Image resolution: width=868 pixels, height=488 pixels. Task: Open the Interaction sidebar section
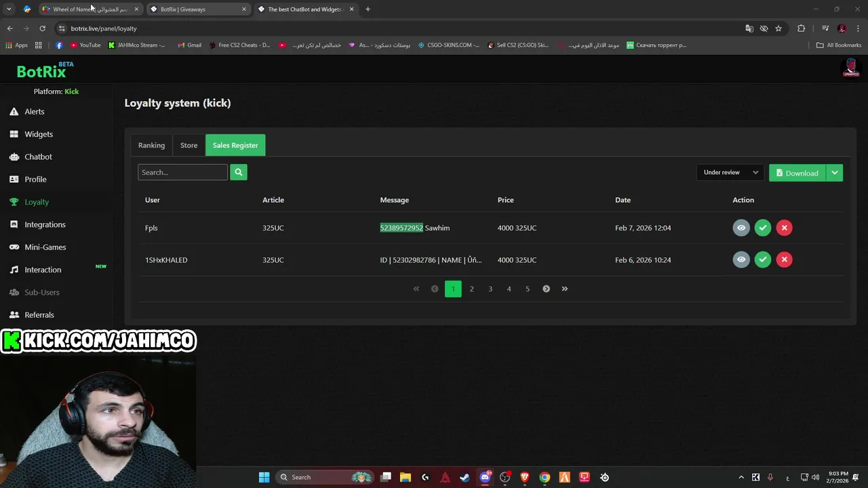[x=43, y=270]
